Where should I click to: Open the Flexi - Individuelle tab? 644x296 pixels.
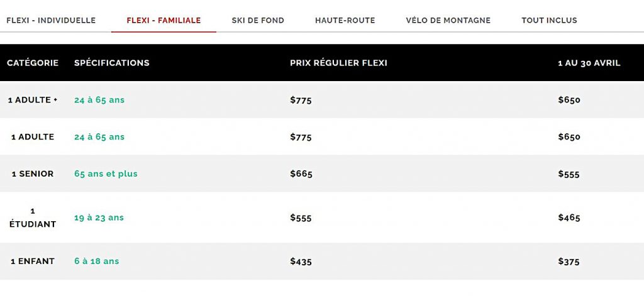[x=51, y=20]
